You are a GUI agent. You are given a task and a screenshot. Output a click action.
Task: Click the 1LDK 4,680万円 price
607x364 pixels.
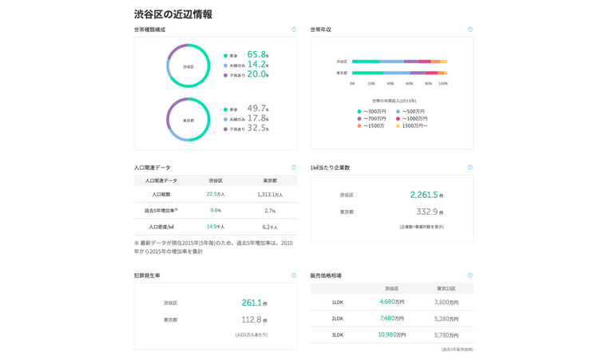tap(391, 303)
